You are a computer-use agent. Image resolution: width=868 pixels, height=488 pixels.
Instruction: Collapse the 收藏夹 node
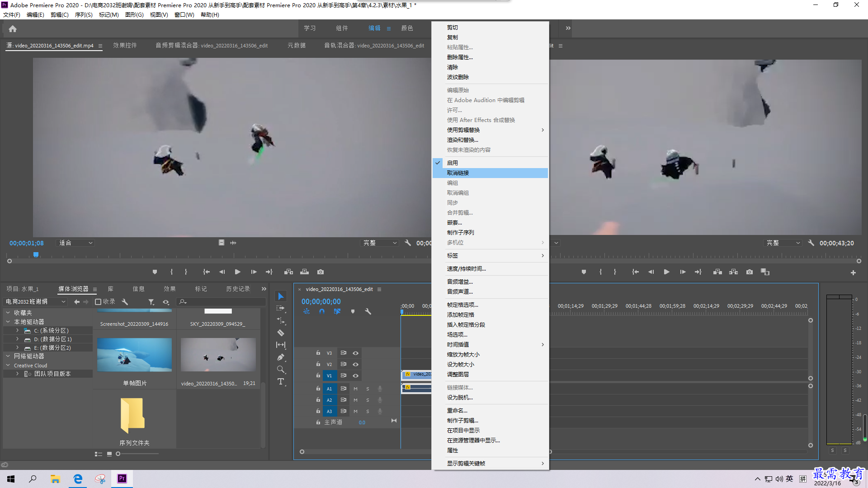pos(8,313)
